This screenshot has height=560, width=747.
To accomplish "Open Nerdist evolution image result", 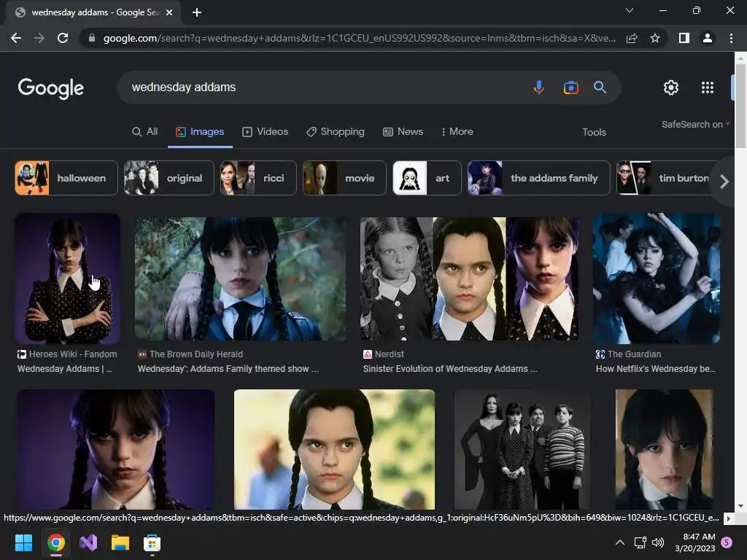I will click(469, 279).
